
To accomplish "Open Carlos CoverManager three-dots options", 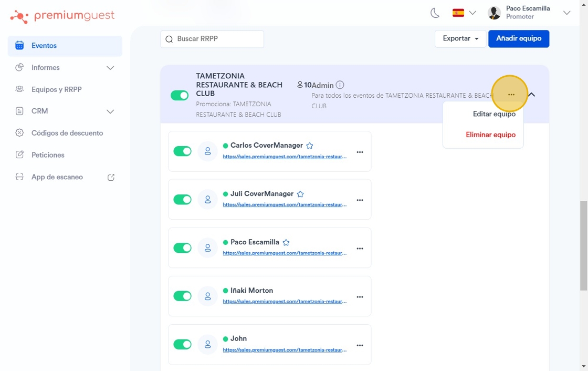I will pos(360,152).
